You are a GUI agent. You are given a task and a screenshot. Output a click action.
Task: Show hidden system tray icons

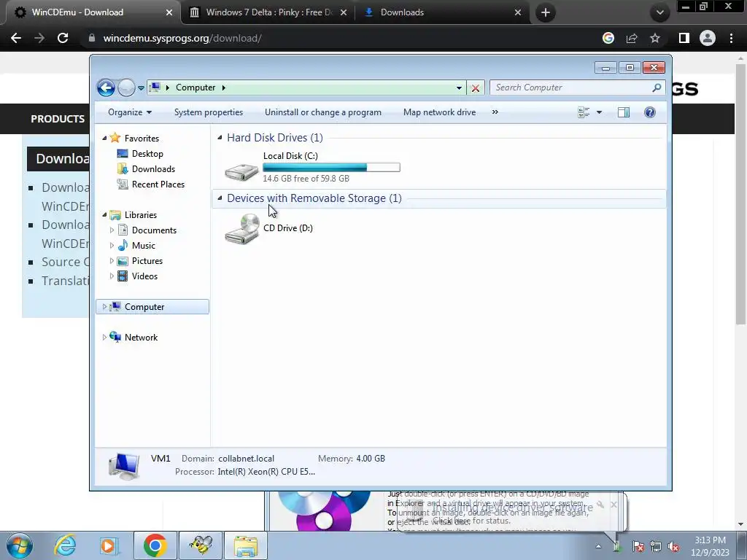click(x=598, y=546)
